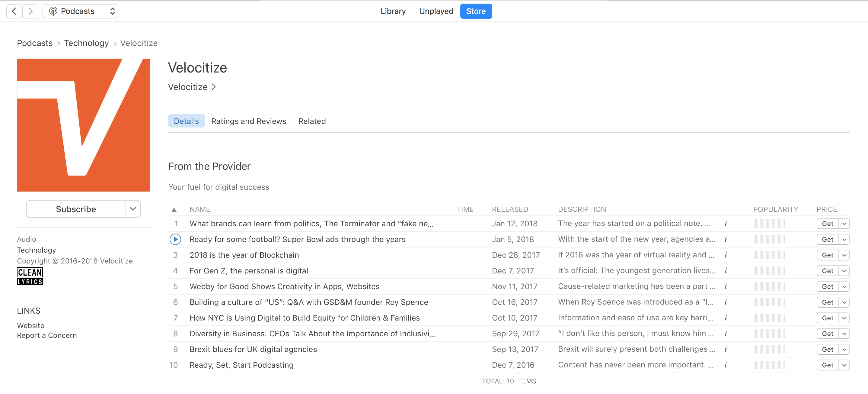Show info for the Brexit blues episode
This screenshot has width=868, height=394.
click(726, 349)
